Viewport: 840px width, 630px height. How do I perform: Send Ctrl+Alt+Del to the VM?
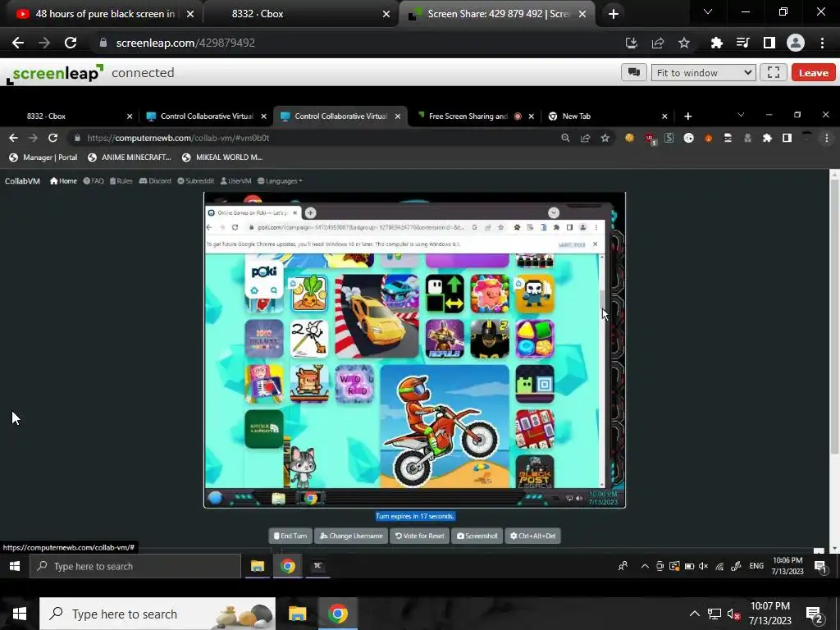[x=532, y=536]
